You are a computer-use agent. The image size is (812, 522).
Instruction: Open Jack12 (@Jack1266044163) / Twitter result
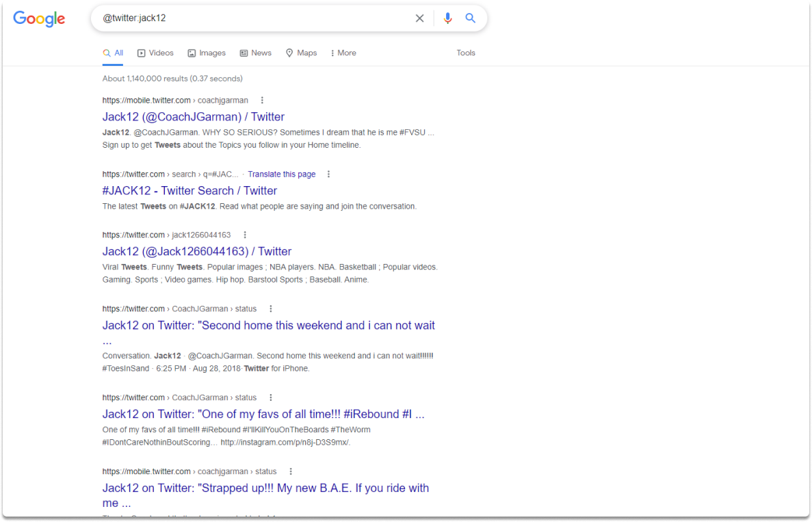point(197,251)
